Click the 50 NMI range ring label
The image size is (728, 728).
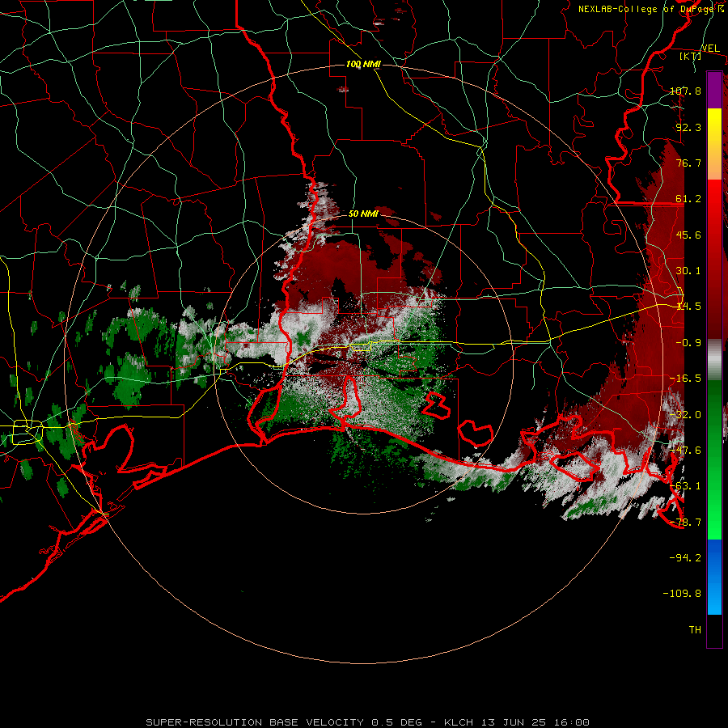point(363,214)
